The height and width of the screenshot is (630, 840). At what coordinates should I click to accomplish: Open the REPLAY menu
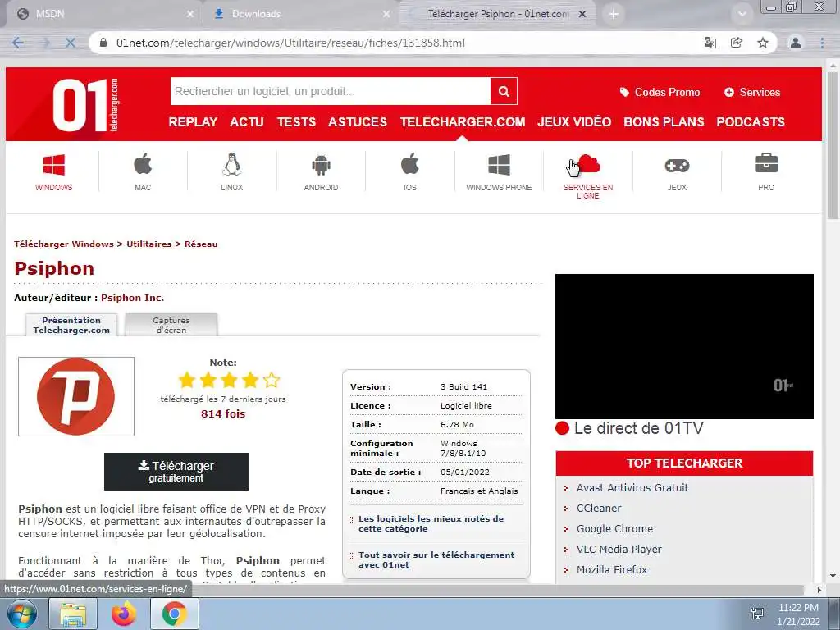click(x=193, y=122)
